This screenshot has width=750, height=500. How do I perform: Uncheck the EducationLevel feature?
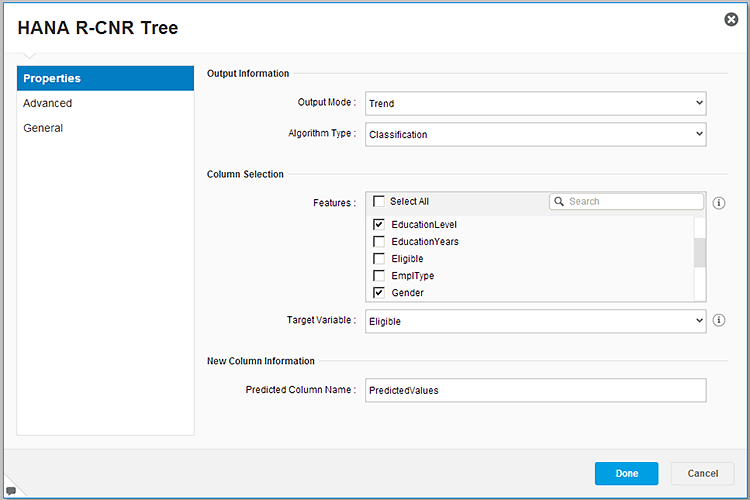coord(379,224)
